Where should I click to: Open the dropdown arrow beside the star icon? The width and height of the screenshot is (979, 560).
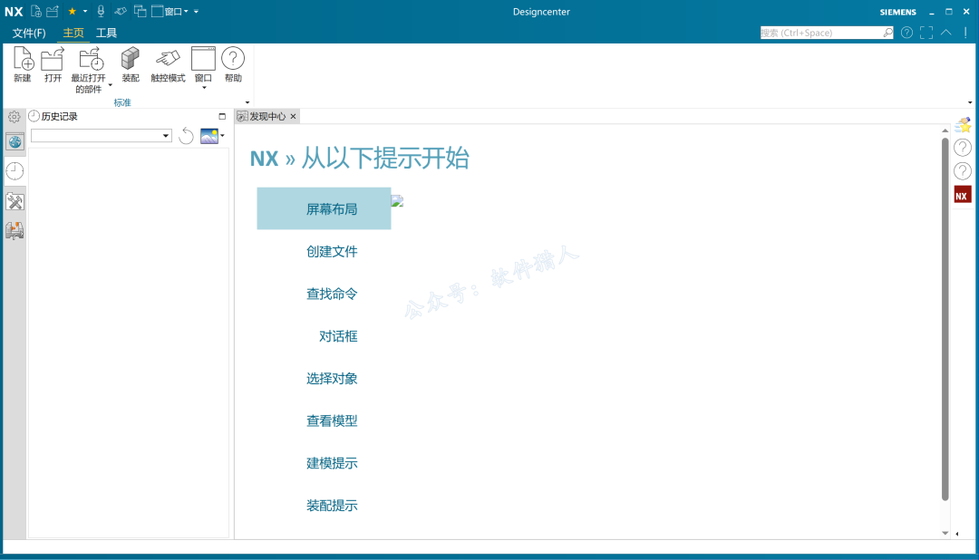point(85,11)
